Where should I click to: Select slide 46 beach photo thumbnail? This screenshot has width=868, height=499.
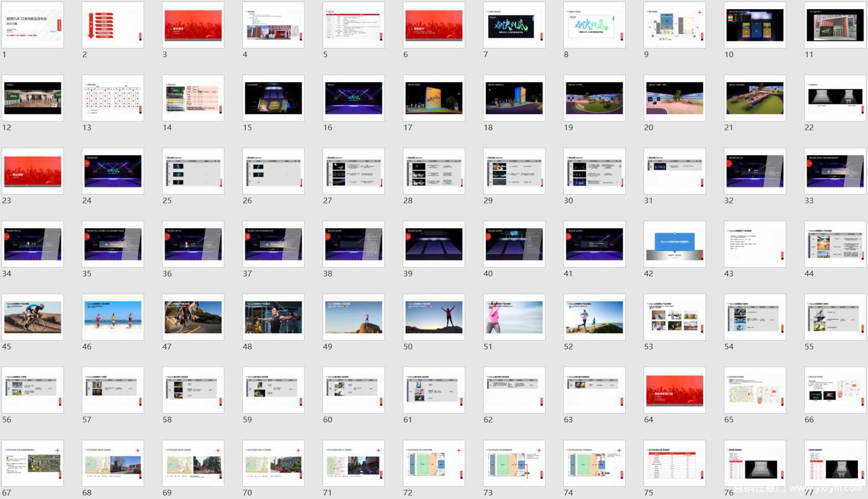(113, 317)
